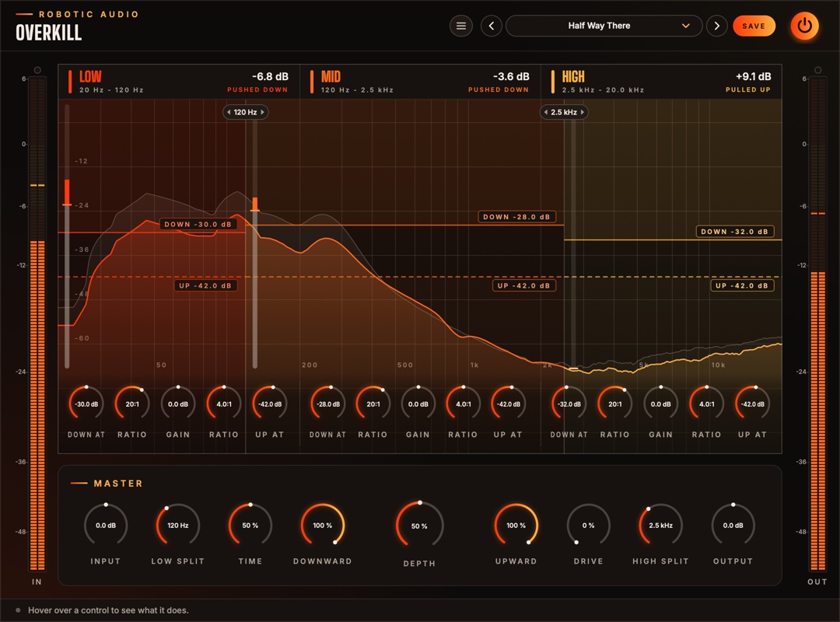Click the LOW SPLIT 120 Hz knob
This screenshot has height=622, width=840.
pyautogui.click(x=178, y=525)
